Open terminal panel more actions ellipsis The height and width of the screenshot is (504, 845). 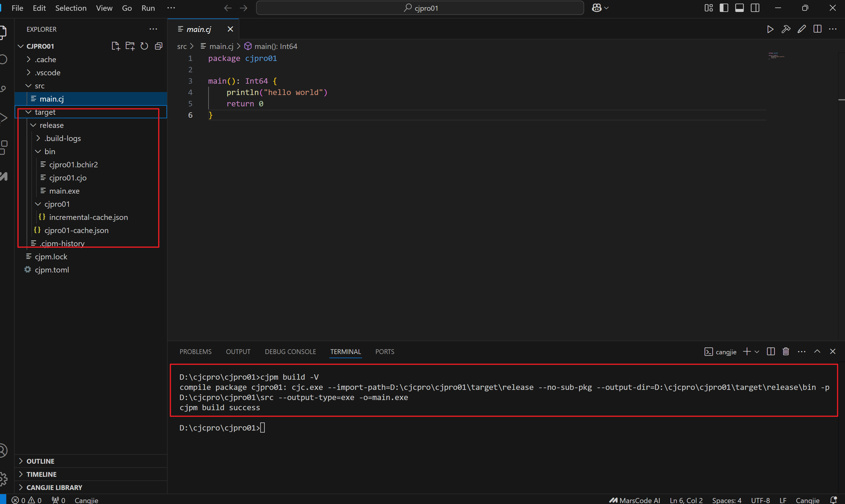[x=802, y=352]
